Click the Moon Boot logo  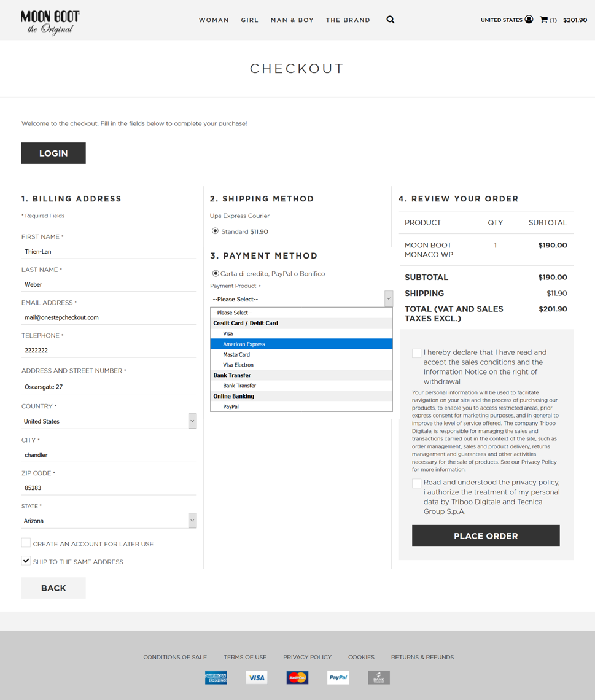click(50, 22)
